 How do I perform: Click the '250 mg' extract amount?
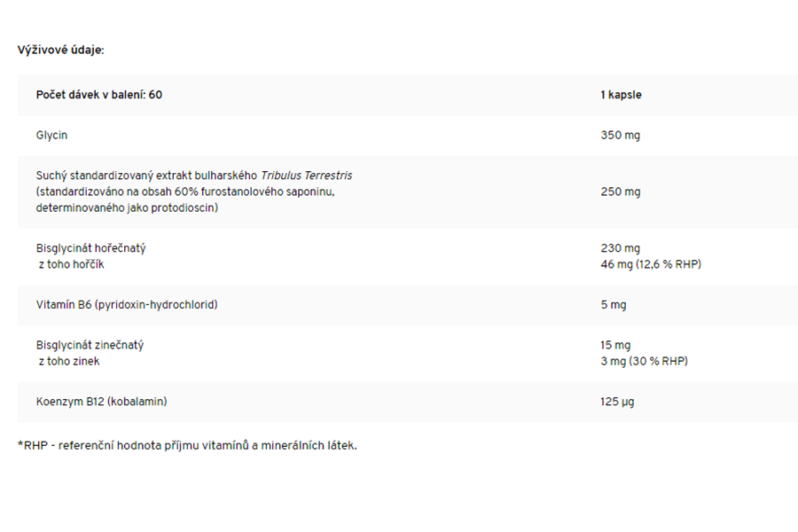(x=620, y=192)
